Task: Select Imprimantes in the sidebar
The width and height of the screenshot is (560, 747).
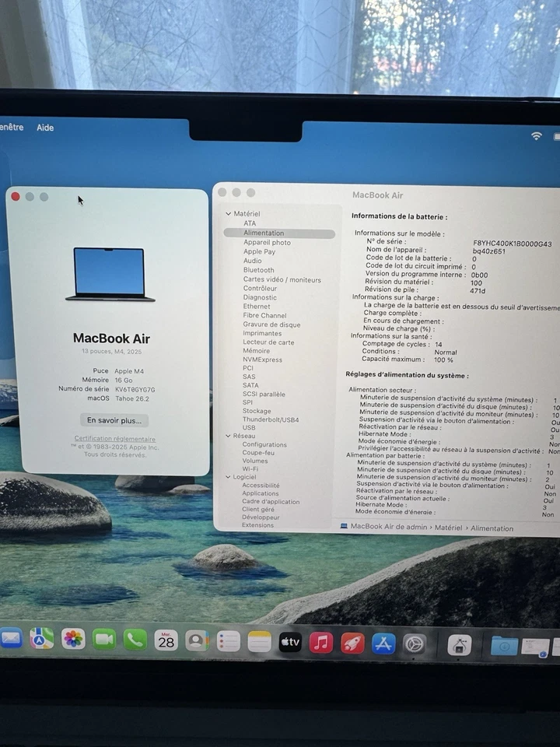Action: tap(262, 334)
